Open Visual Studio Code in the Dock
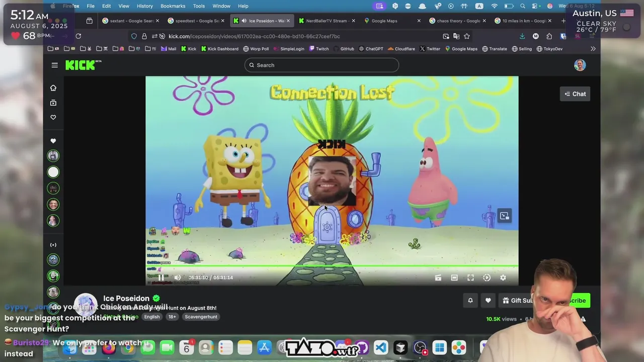The width and height of the screenshot is (644, 362). tap(381, 347)
